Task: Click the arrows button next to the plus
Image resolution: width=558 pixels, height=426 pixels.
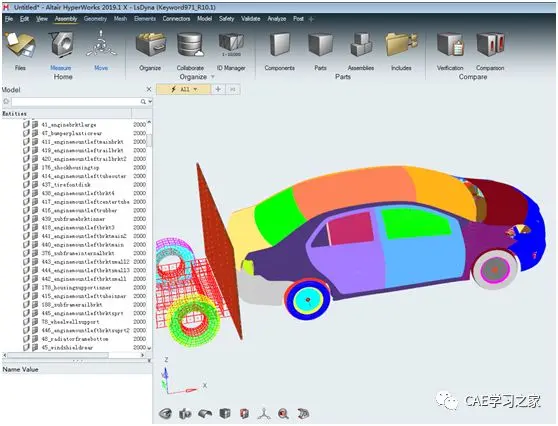Action: point(233,89)
